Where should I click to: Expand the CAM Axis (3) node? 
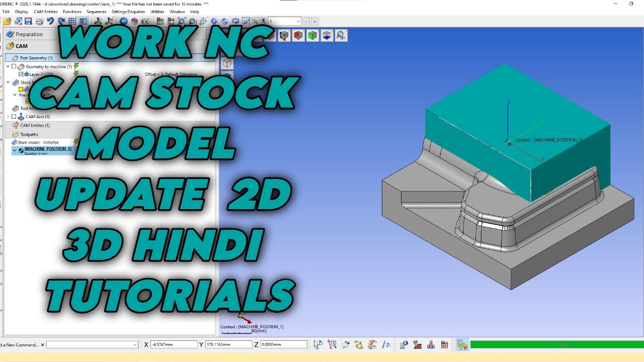coord(8,117)
